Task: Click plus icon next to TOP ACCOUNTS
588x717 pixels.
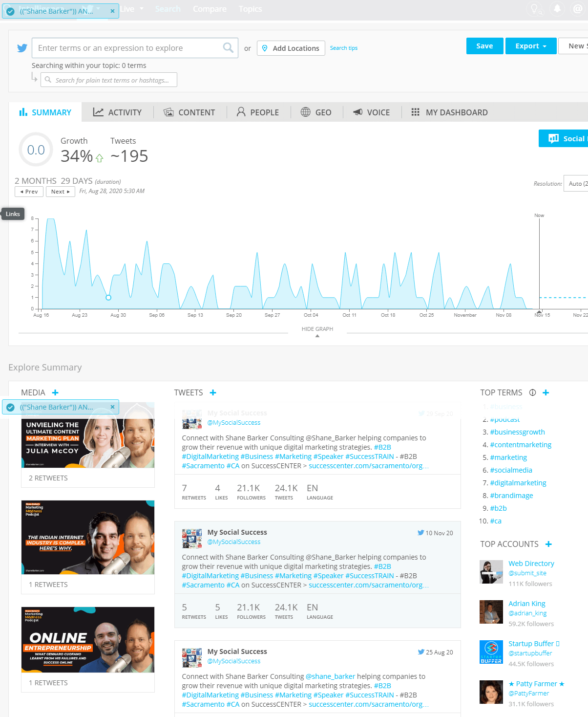Action: tap(548, 544)
